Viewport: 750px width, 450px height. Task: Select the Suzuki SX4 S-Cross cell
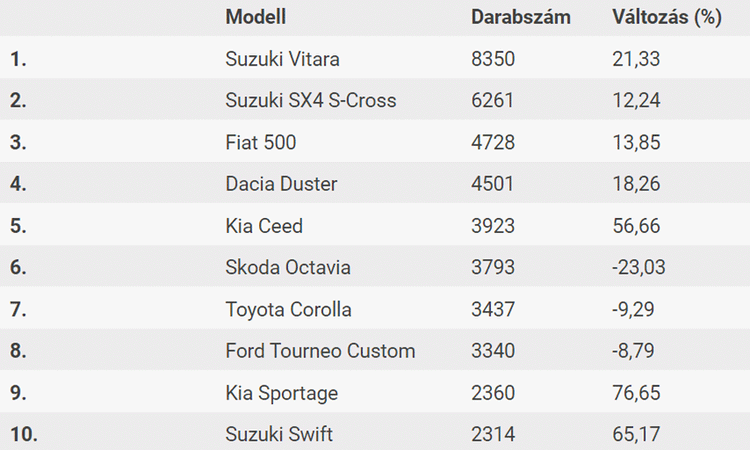pyautogui.click(x=311, y=101)
